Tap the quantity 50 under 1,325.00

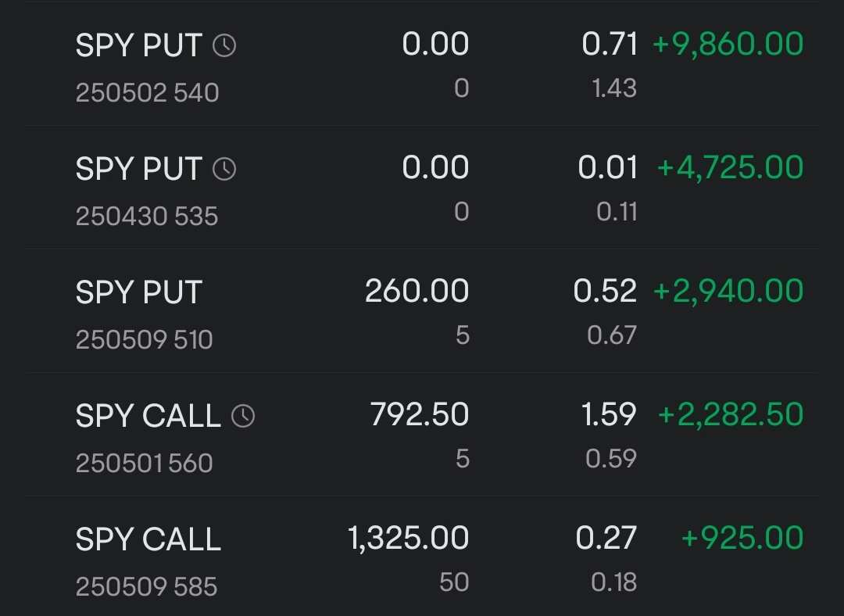(454, 582)
